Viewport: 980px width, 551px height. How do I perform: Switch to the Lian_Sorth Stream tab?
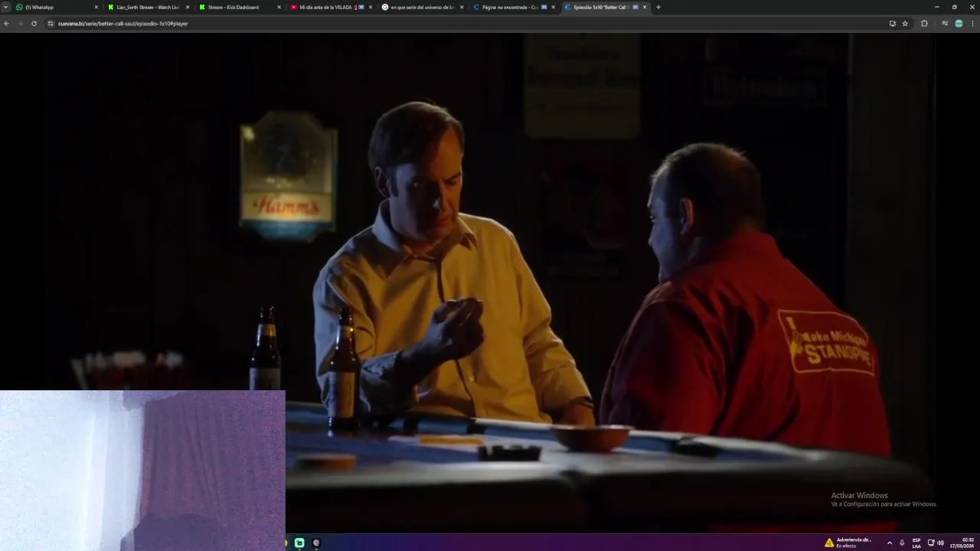pos(148,7)
